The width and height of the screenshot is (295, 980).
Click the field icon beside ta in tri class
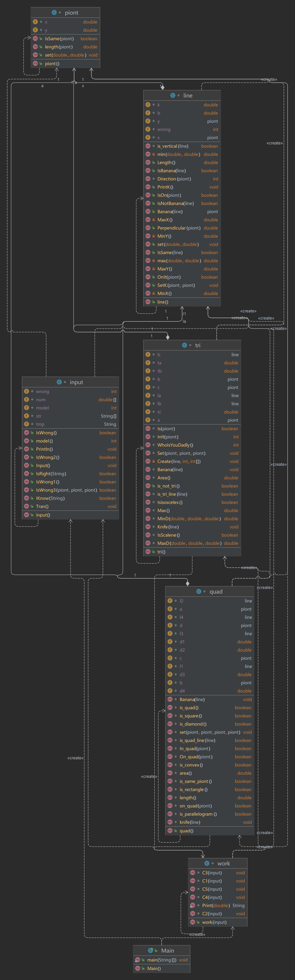tap(148, 363)
